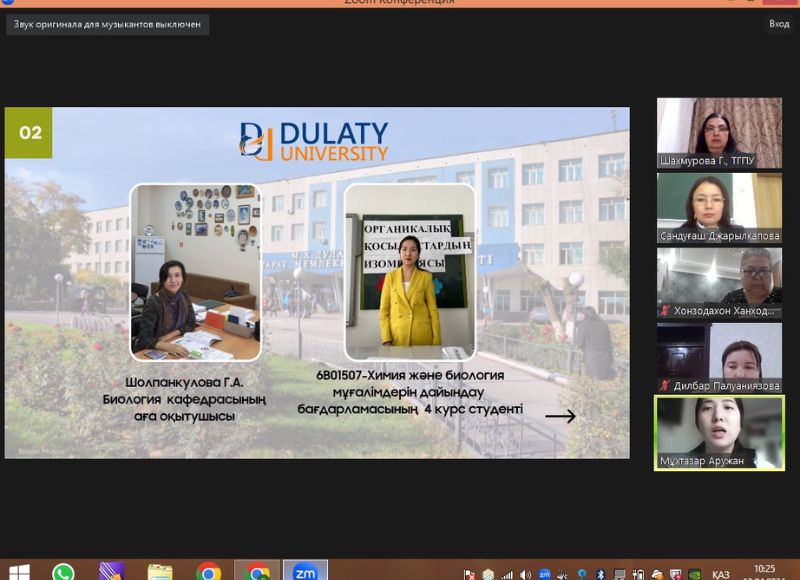Click the Dulaty University logo on slide
The height and width of the screenshot is (580, 800).
click(x=314, y=142)
